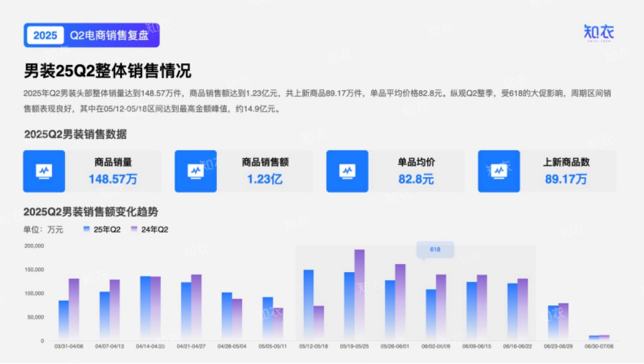The height and width of the screenshot is (364, 644).
Task: Click the chart icon next to 89.17万
Action: [x=498, y=171]
